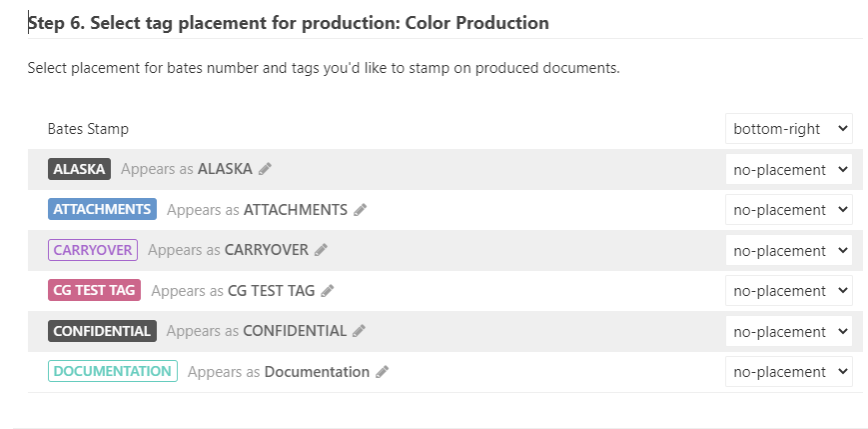This screenshot has height=429, width=868.
Task: Click the pencil icon next to CARRYOVER
Action: (x=321, y=250)
